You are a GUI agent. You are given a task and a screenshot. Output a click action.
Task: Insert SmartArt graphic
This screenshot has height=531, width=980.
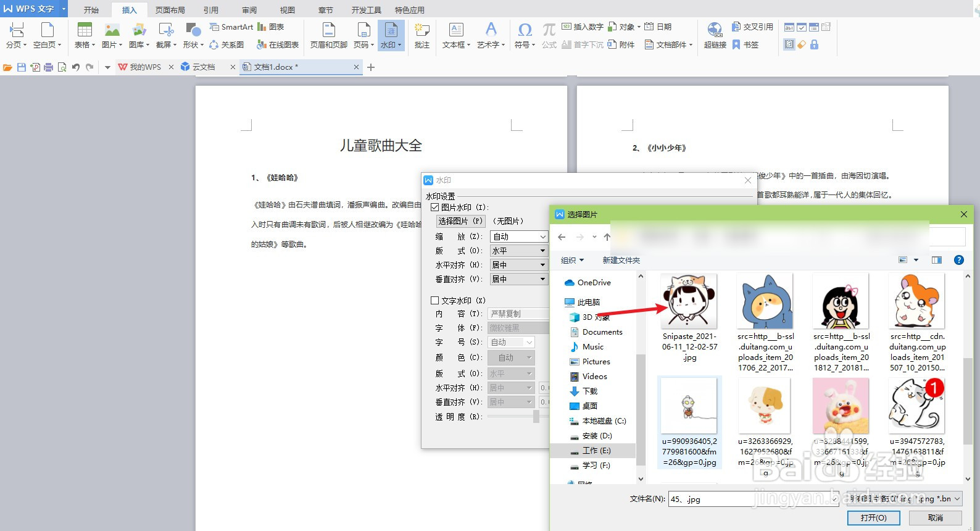231,27
